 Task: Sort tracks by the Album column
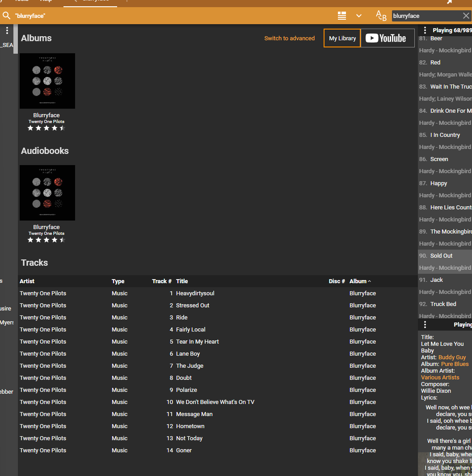[x=358, y=281]
